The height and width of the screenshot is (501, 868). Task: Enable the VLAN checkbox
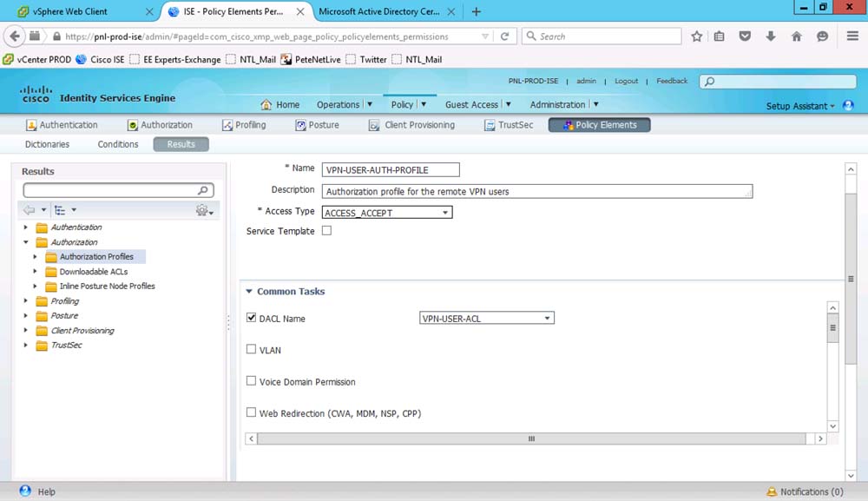pos(252,349)
